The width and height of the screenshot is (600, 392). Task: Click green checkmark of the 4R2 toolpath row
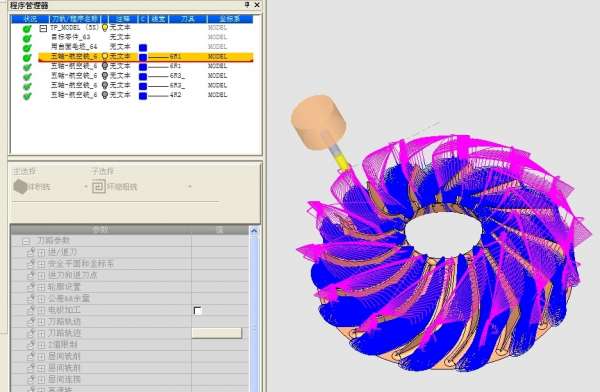[27, 96]
